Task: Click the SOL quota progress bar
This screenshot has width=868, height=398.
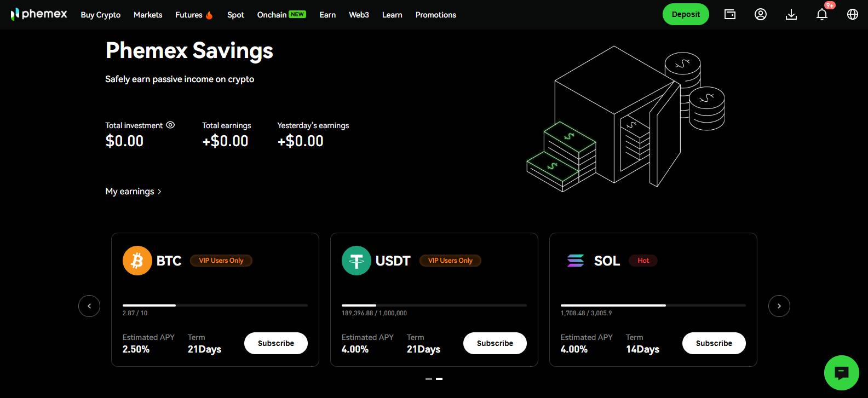Action: pos(653,305)
